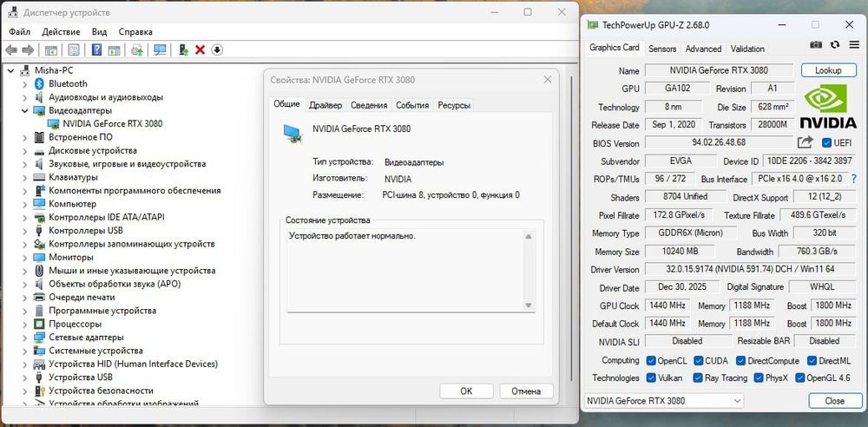Click the NVIDIA logo in GPU-Z
Viewport: 868px width, 427px height.
[828, 107]
